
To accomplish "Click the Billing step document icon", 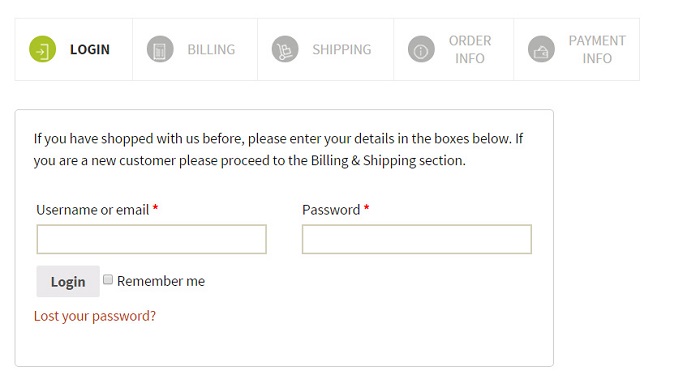I will pos(160,49).
